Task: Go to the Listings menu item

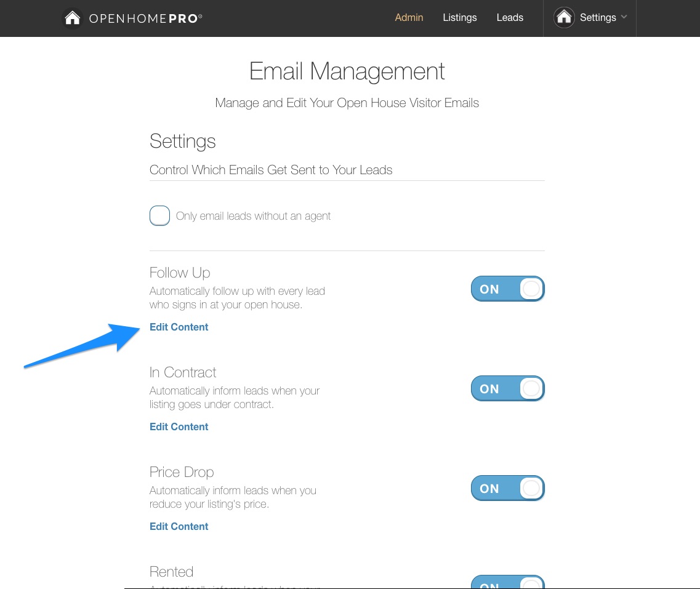Action: tap(460, 17)
